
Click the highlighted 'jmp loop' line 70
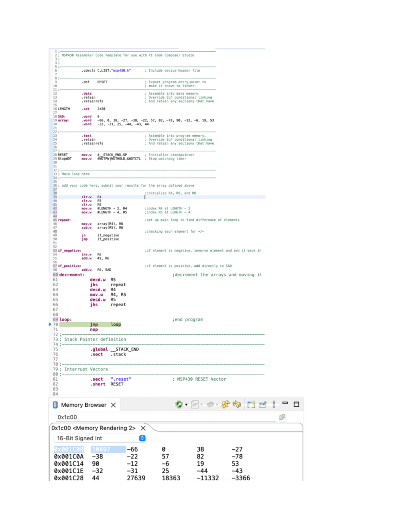[x=90, y=324]
